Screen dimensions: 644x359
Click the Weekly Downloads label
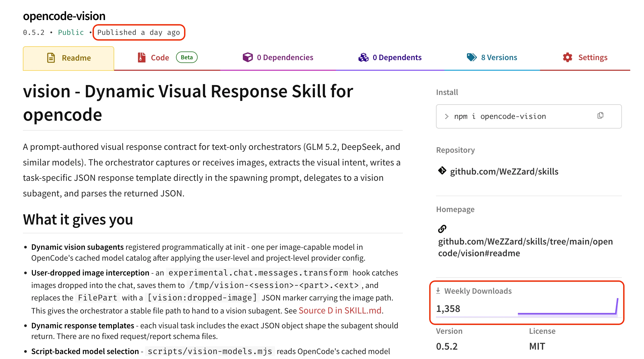click(x=478, y=291)
